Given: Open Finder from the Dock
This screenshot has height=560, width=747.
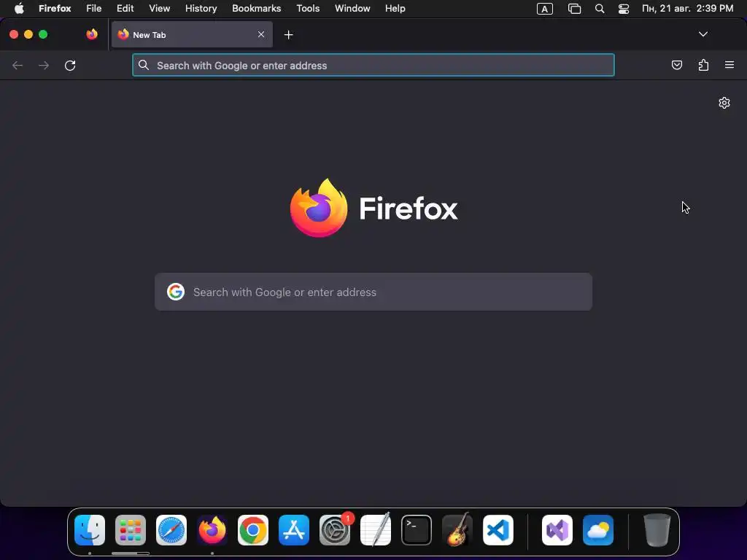Looking at the screenshot, I should 90,530.
